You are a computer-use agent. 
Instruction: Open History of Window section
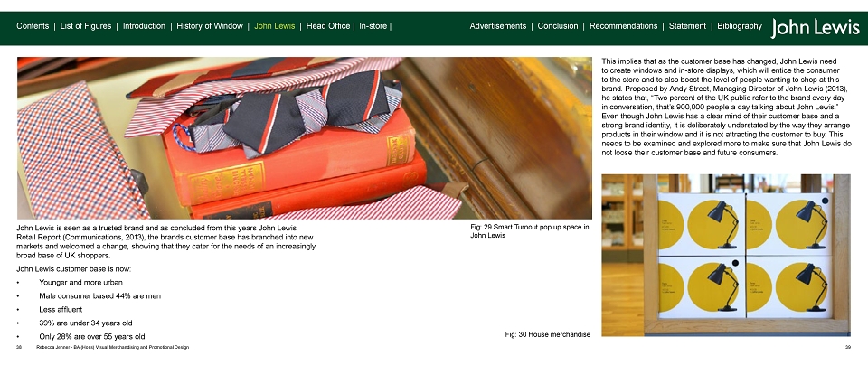(x=210, y=26)
